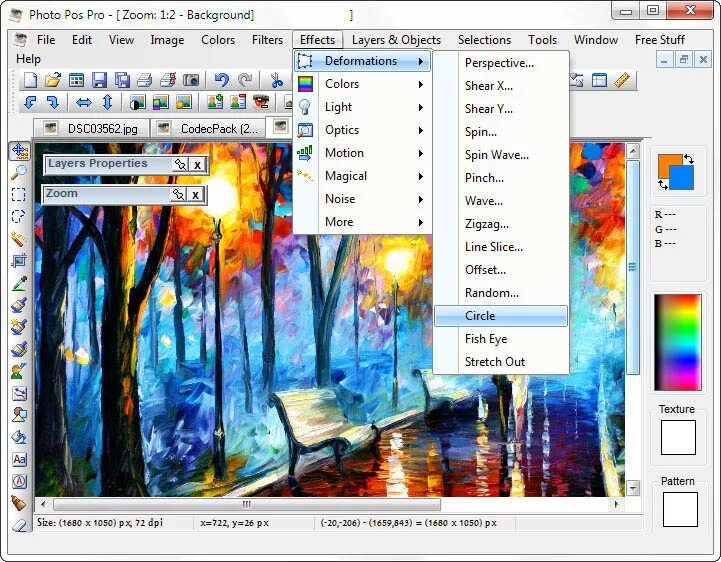Select the Magic Wand tool
This screenshot has width=721, height=562.
[18, 239]
